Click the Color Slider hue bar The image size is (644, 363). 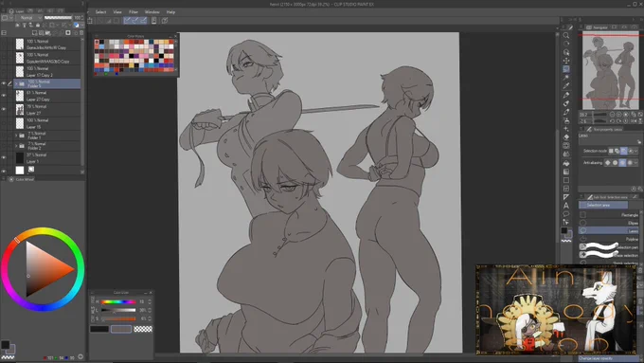pos(118,301)
